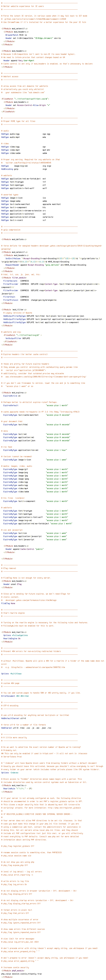Click the 'Options -MultiViews' line

tap(11, 673)
